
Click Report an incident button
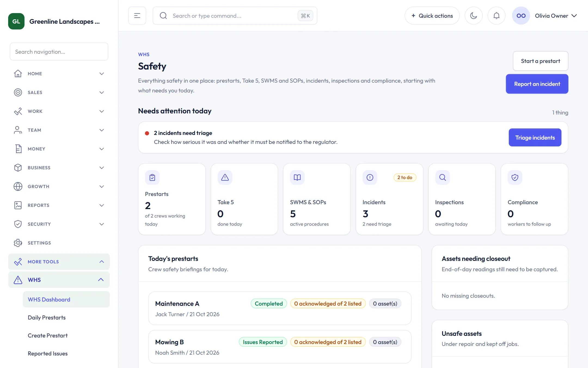point(537,84)
